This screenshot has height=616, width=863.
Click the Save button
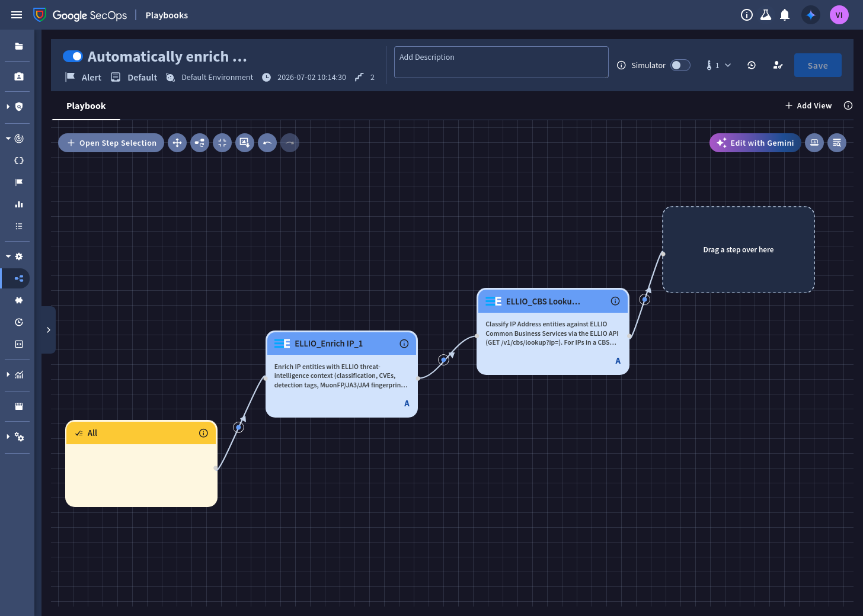pos(817,65)
